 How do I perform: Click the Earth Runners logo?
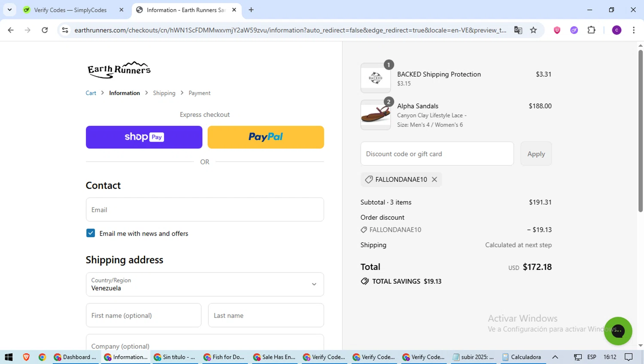tap(119, 70)
